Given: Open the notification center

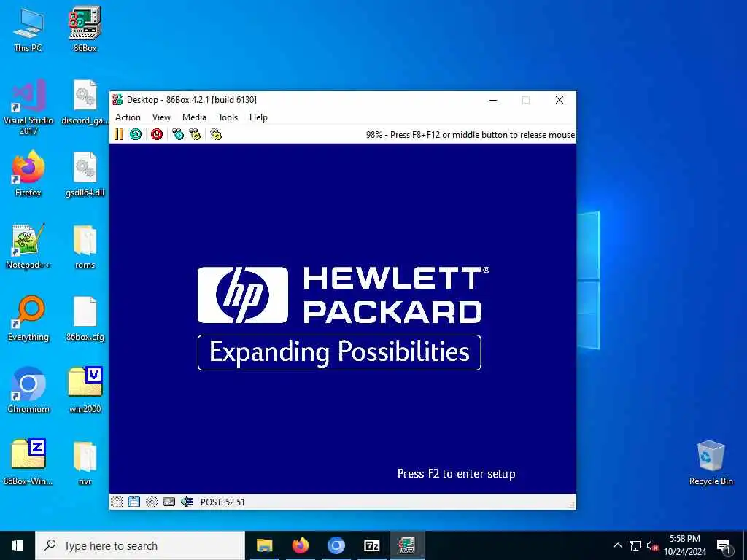Looking at the screenshot, I should coord(724,546).
